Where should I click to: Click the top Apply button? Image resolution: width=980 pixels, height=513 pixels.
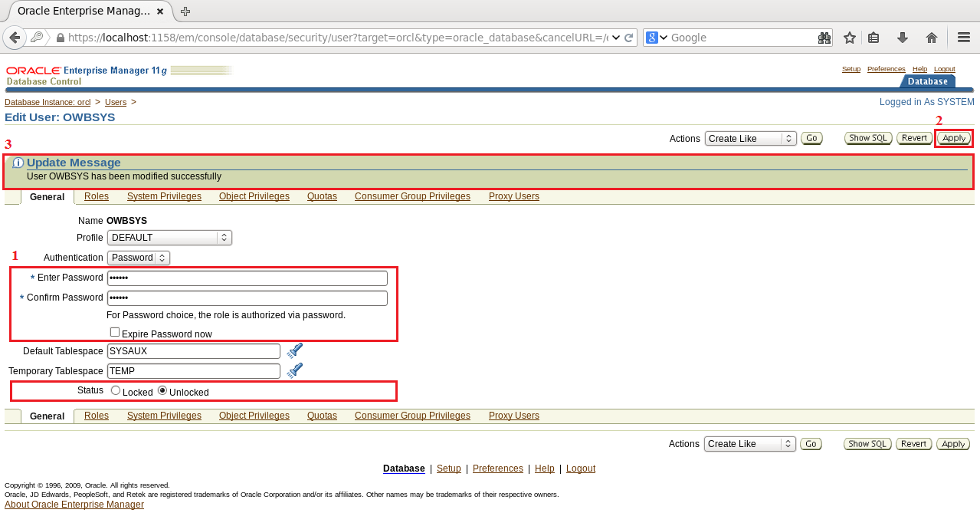tap(954, 138)
